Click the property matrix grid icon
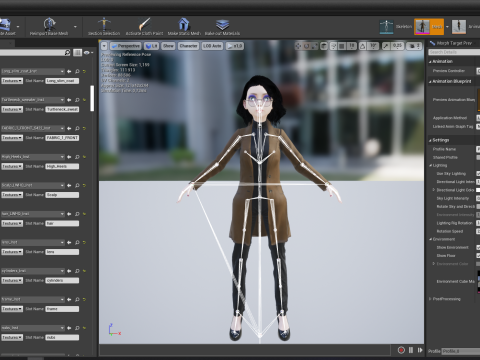 [x=77, y=52]
